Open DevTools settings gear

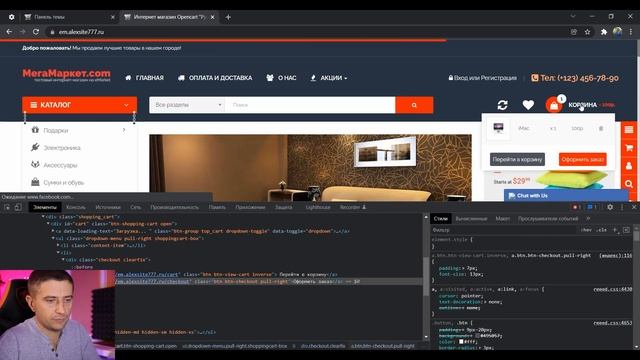coord(610,207)
